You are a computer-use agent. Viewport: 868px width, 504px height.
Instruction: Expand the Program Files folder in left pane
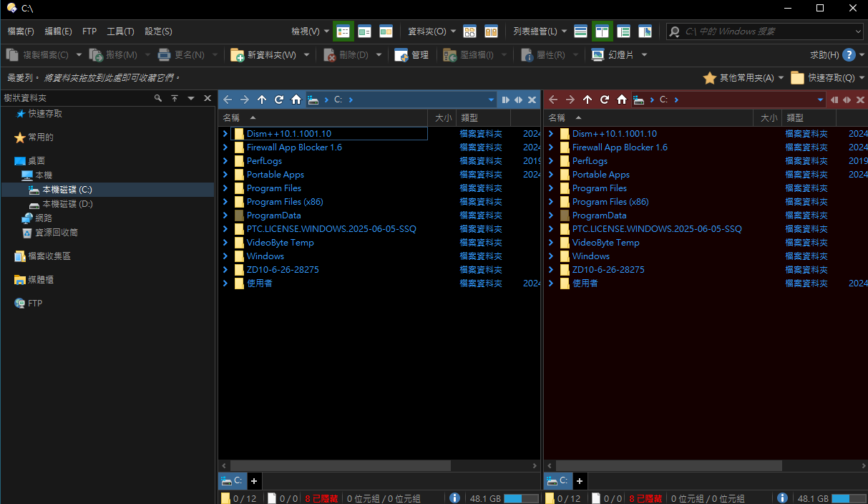[x=225, y=188]
